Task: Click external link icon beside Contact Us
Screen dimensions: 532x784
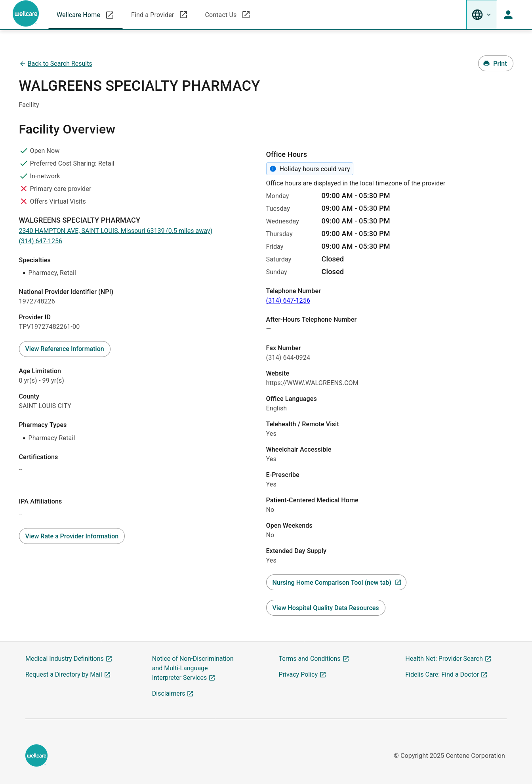Action: (x=246, y=15)
